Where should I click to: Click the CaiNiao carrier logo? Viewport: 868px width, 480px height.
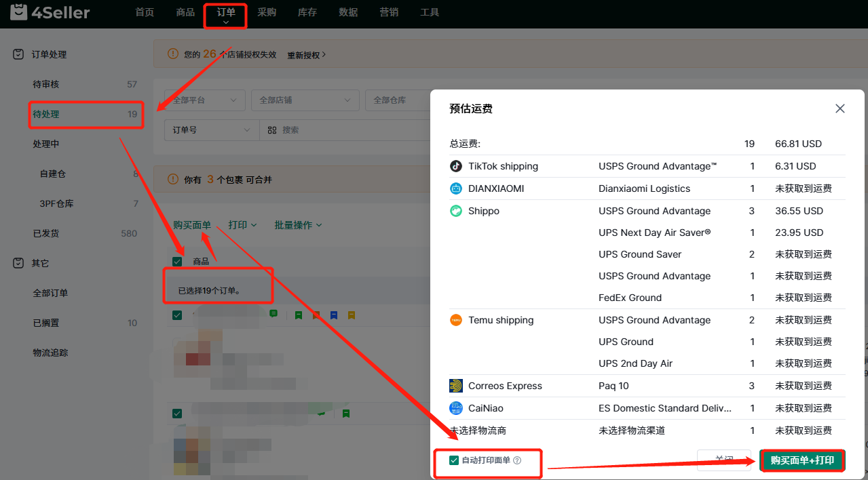pos(456,408)
